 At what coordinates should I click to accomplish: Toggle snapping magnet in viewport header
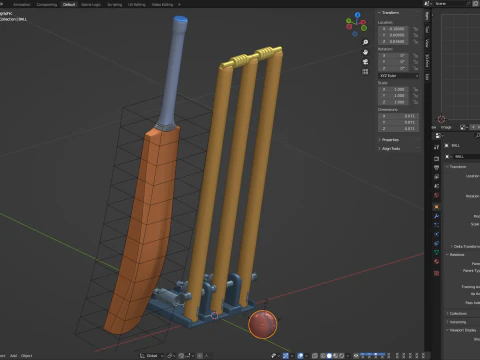181,356
